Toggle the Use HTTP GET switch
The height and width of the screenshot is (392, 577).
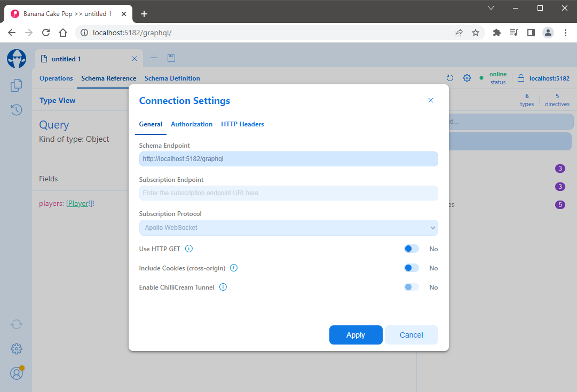click(x=411, y=249)
